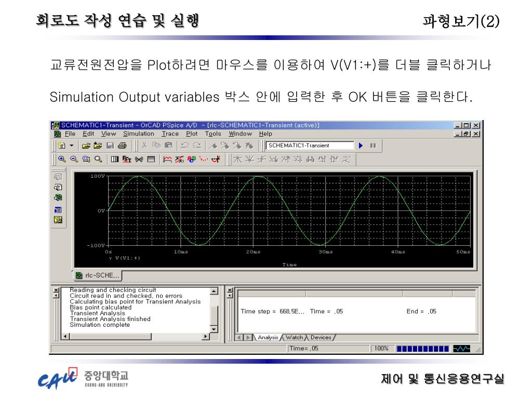Click the green view simulation results side icon

click(58, 197)
